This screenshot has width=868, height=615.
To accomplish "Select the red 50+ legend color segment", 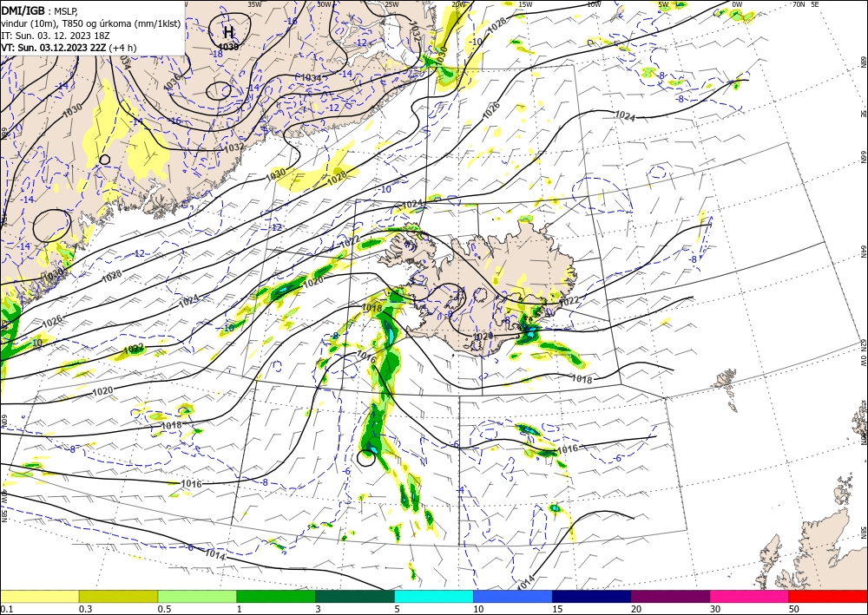I will [828, 596].
